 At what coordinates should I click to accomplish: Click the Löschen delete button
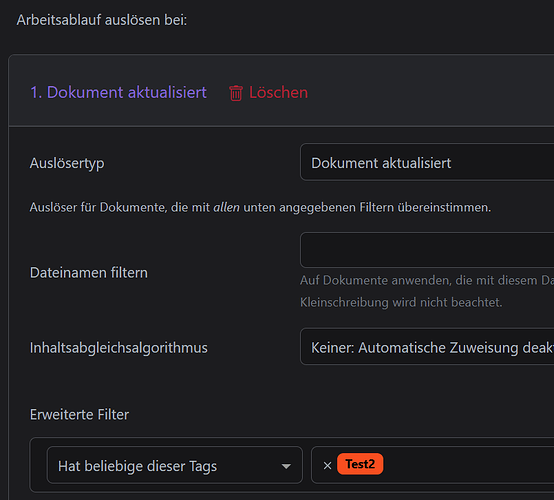pyautogui.click(x=269, y=93)
